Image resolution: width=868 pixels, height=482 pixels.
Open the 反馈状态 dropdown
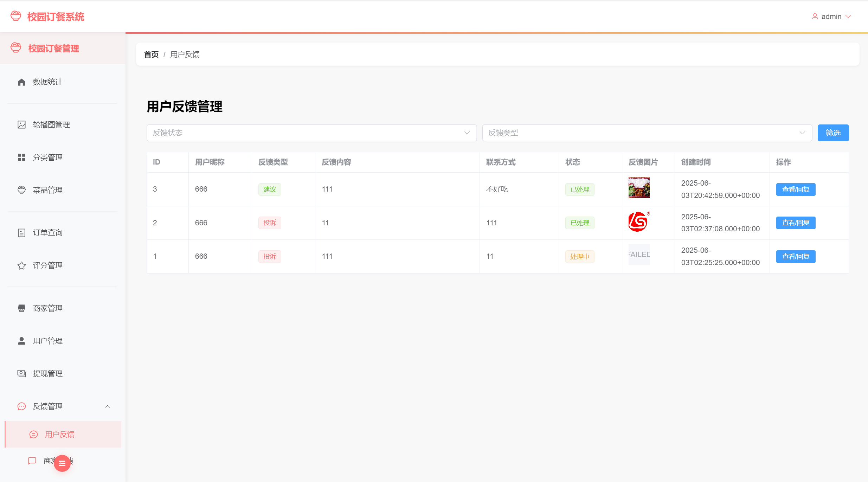pyautogui.click(x=311, y=133)
